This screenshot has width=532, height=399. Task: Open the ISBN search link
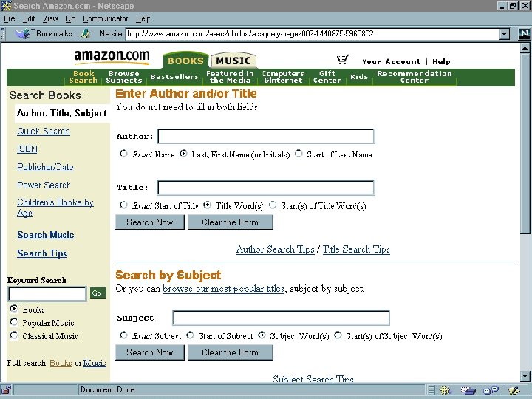27,149
